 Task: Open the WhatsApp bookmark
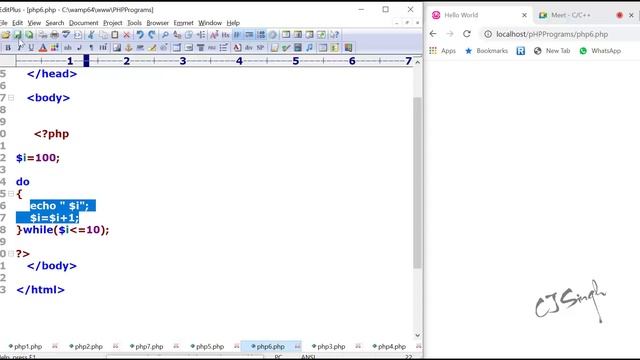(600, 51)
